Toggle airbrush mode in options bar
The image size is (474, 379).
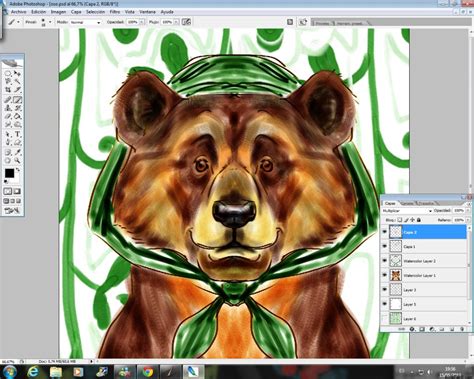tap(187, 22)
